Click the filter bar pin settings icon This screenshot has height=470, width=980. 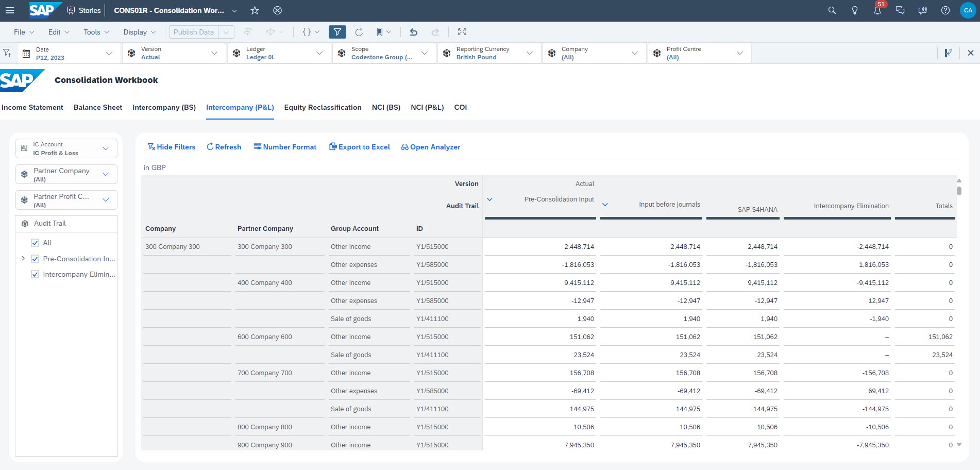pyautogui.click(x=948, y=53)
